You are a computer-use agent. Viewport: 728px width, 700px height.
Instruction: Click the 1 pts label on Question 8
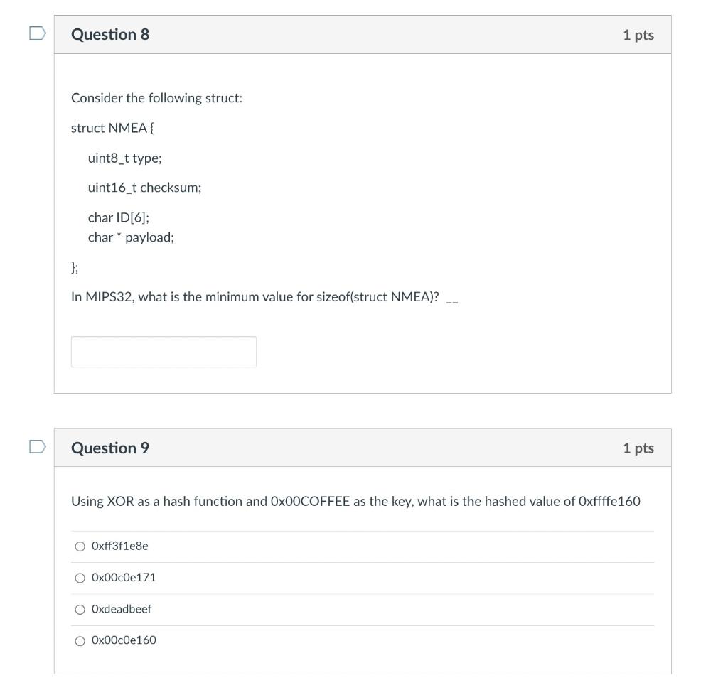(x=638, y=34)
